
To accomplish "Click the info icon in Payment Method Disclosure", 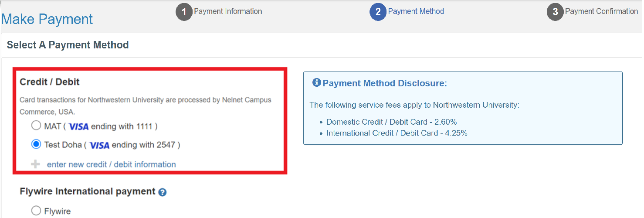I will pyautogui.click(x=317, y=82).
